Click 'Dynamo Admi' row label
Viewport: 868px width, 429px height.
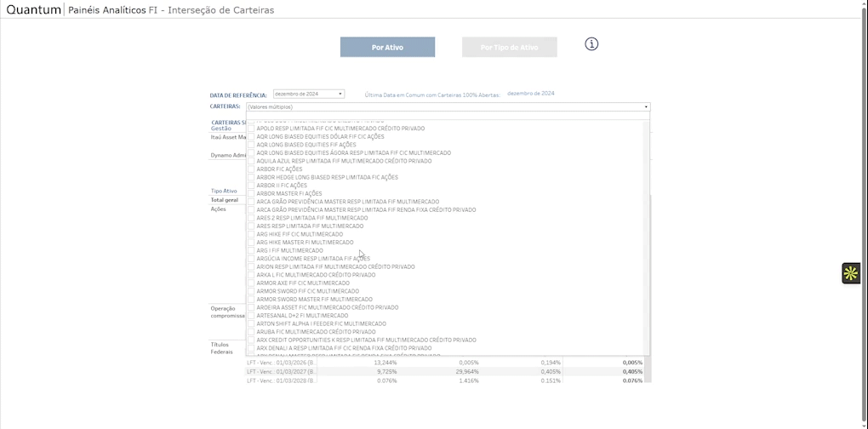coord(228,156)
